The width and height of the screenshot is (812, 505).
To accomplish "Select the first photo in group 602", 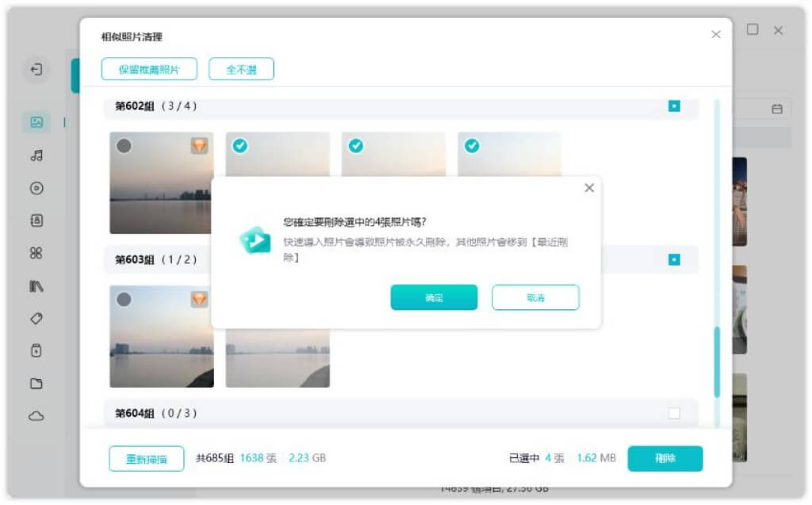I will click(x=124, y=146).
